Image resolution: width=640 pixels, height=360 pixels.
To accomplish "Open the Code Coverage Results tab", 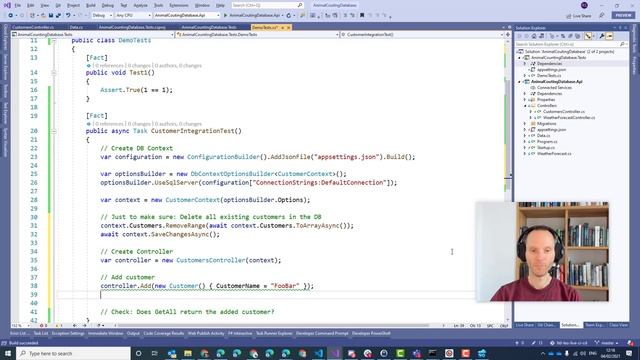I will [x=164, y=333].
